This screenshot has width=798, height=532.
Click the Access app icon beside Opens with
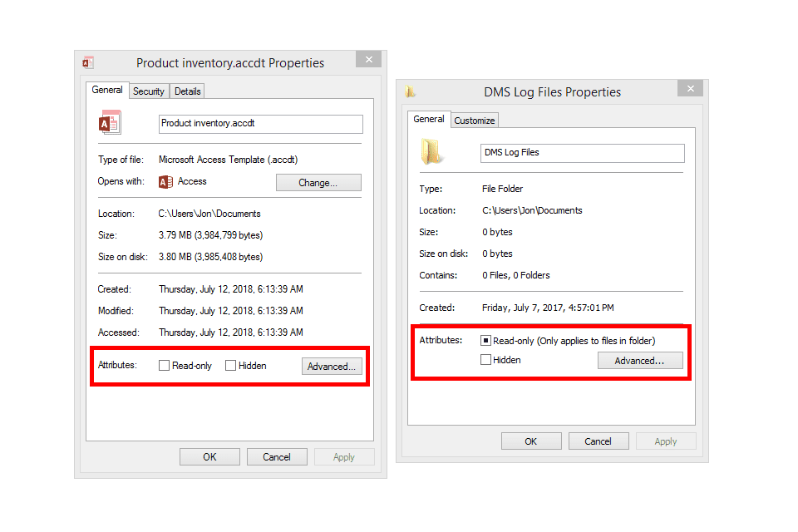[x=165, y=182]
